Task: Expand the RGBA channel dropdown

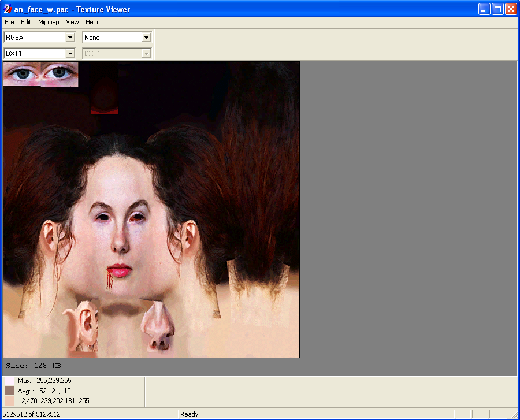Action: click(70, 38)
